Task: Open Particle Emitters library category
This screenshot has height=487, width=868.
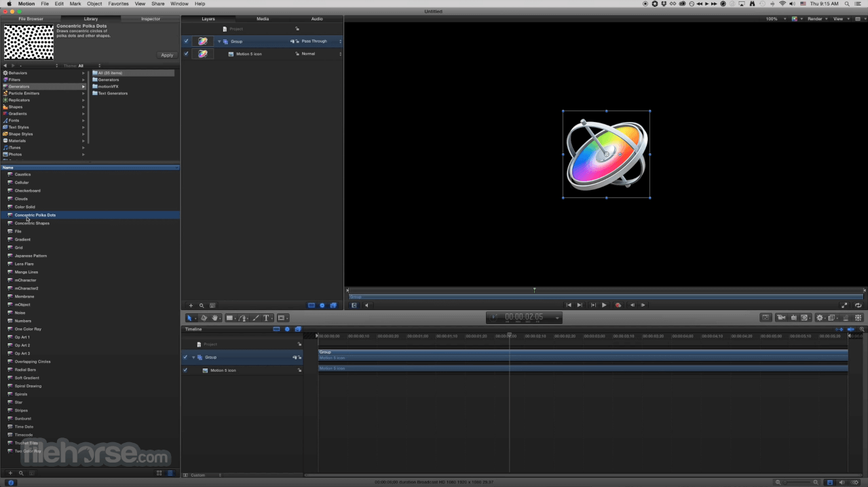Action: pyautogui.click(x=44, y=93)
